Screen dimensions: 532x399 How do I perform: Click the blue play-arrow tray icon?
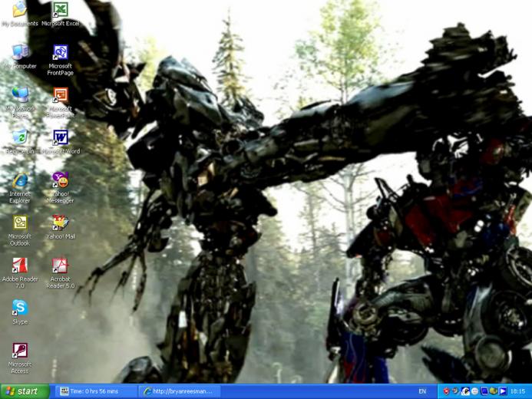tap(503, 391)
